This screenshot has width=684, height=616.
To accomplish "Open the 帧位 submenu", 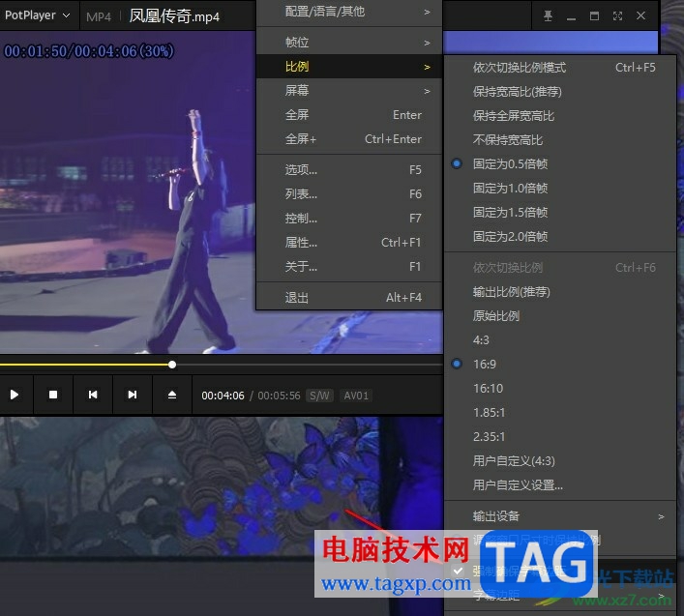I will point(349,43).
